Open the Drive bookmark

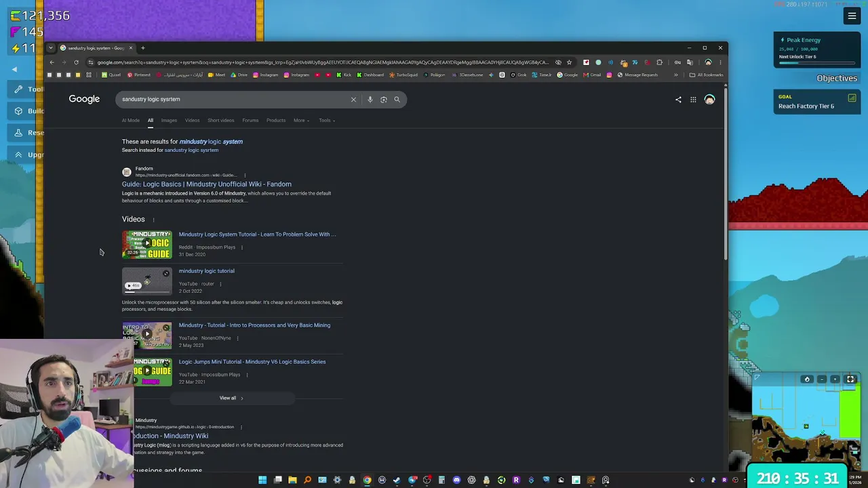pos(239,75)
